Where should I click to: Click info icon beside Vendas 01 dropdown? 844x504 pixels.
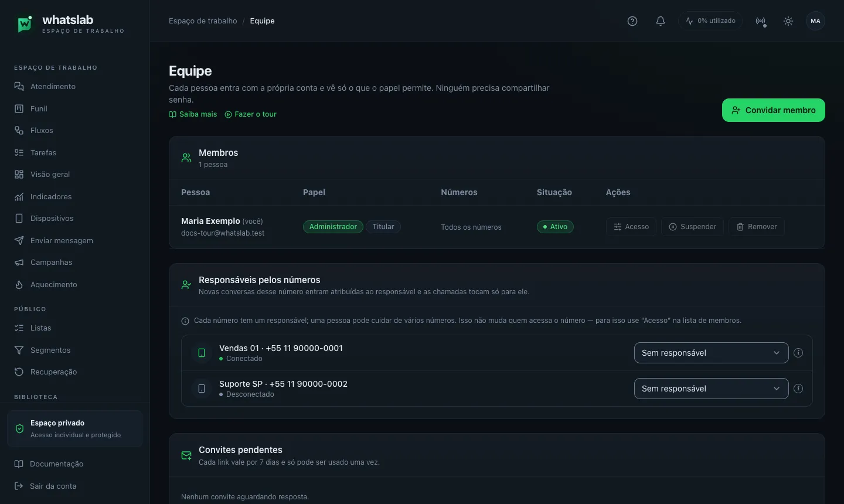point(798,353)
